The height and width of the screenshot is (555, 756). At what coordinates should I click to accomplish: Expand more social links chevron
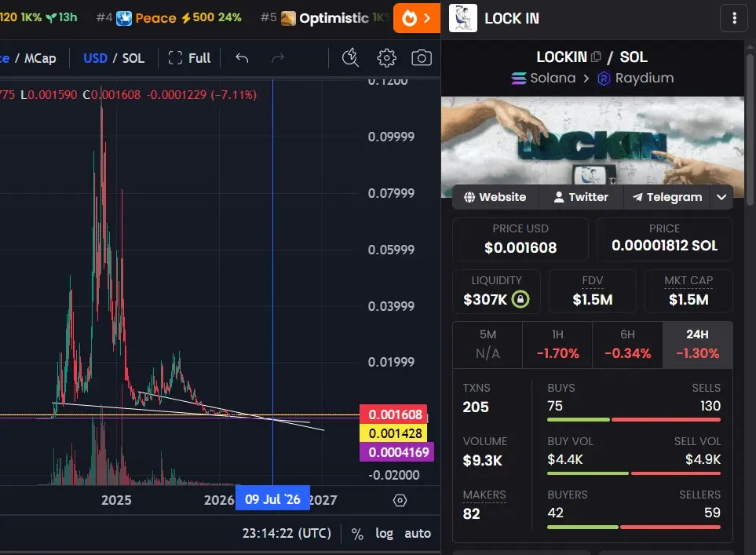tap(721, 197)
